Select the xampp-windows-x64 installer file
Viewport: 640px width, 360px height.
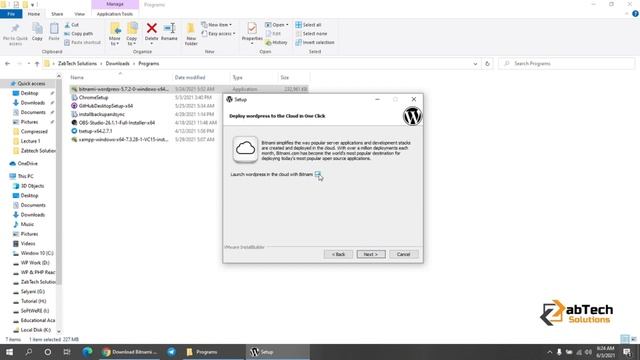[x=123, y=139]
